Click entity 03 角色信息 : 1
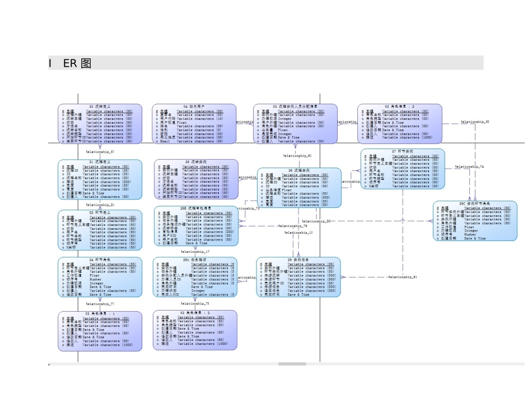The width and height of the screenshot is (532, 412). tap(100, 330)
